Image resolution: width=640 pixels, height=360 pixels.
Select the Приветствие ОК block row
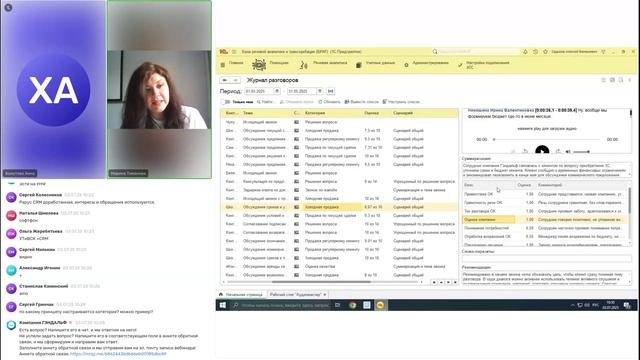point(545,194)
